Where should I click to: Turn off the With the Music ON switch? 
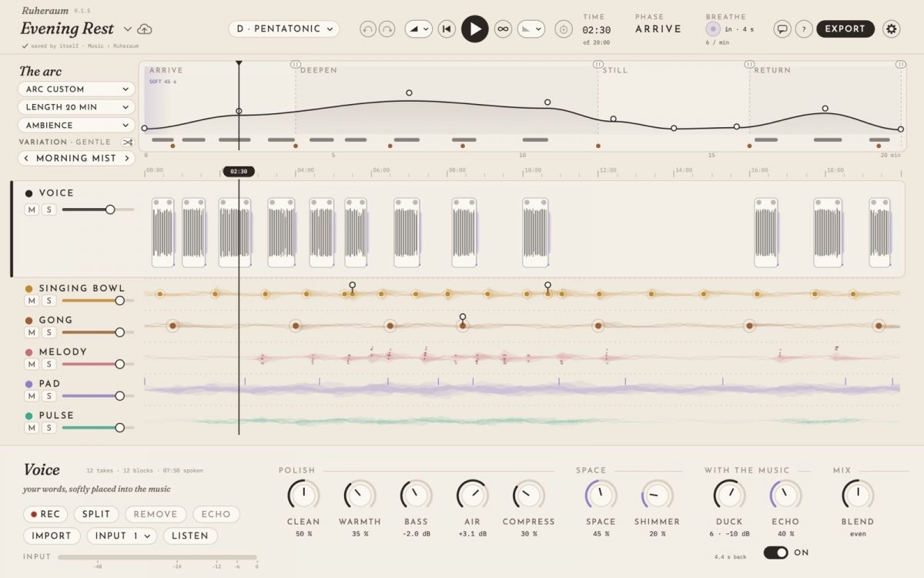(x=775, y=553)
